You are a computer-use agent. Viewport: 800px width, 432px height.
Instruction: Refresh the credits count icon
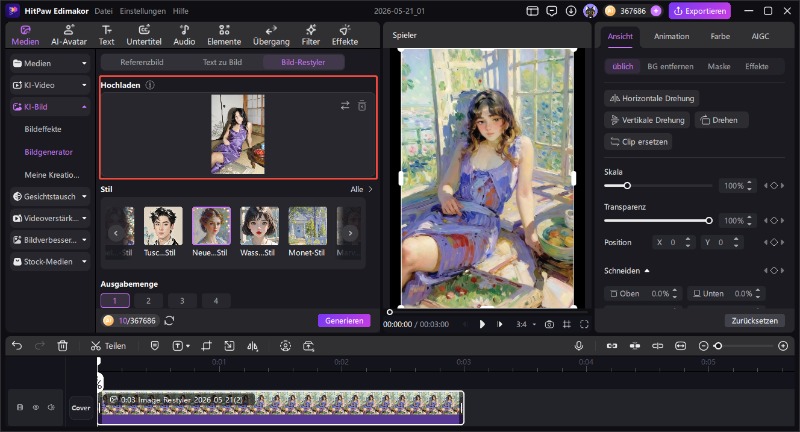pyautogui.click(x=169, y=320)
